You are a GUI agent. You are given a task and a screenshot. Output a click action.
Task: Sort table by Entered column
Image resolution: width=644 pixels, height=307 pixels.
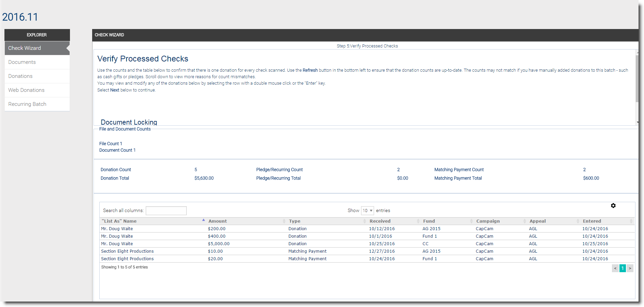click(607, 221)
